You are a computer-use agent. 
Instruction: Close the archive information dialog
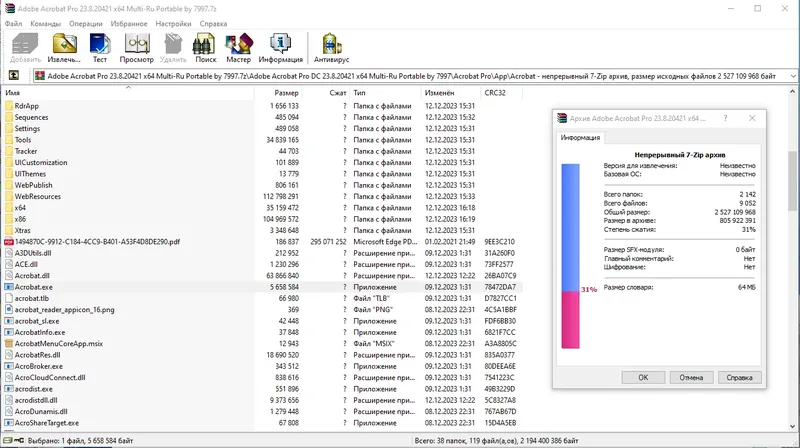pyautogui.click(x=752, y=118)
